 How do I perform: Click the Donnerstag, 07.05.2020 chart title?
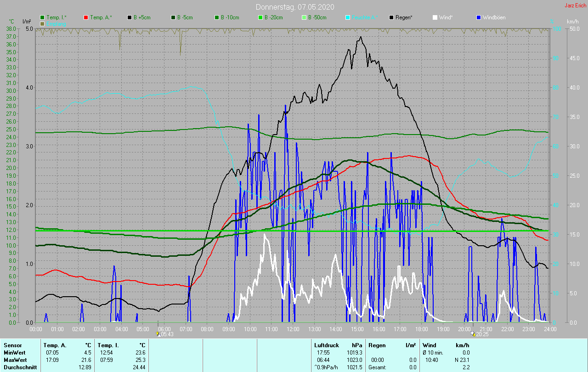tap(294, 7)
